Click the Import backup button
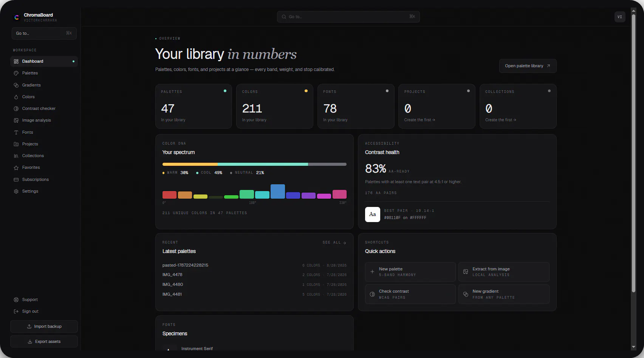 (44, 326)
